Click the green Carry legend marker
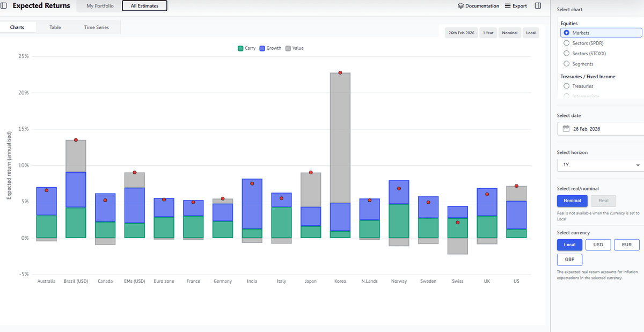The width and height of the screenshot is (644, 332). [241, 48]
